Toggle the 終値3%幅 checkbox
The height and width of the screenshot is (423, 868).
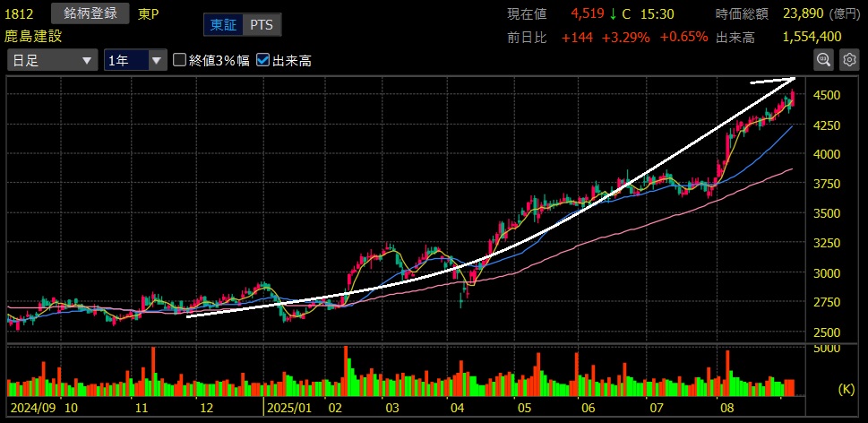(x=179, y=60)
